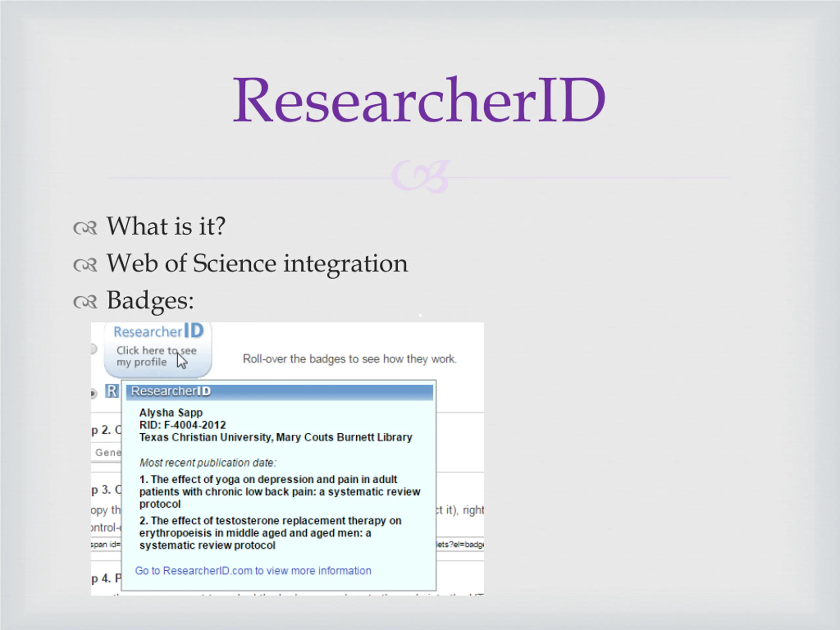Click the yoga and depression publication title

(x=280, y=492)
